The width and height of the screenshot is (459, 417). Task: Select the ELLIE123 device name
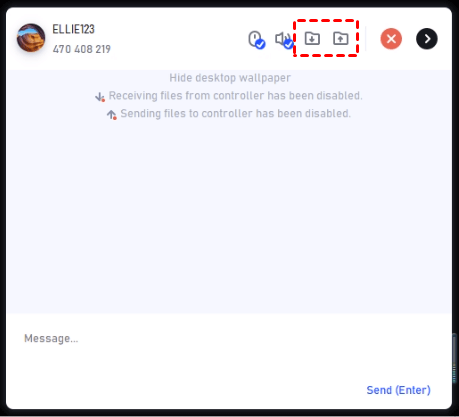[x=73, y=29]
